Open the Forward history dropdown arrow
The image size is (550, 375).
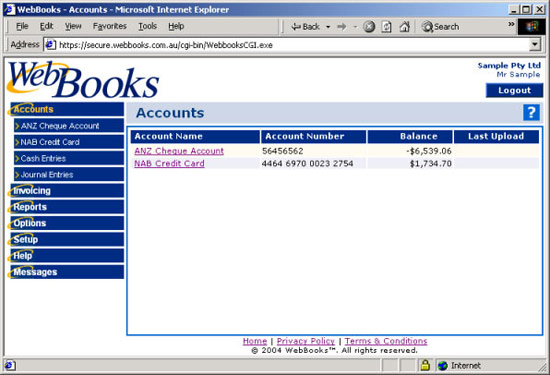click(x=355, y=27)
